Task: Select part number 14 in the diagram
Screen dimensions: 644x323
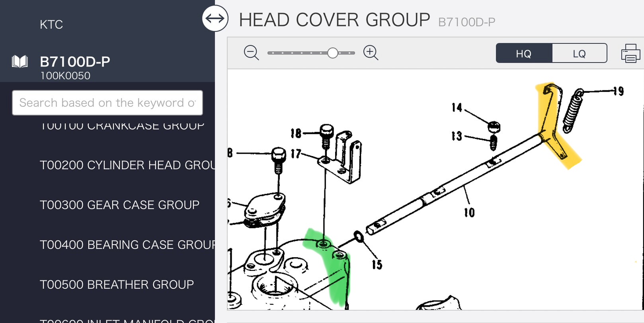Action: pos(457,108)
